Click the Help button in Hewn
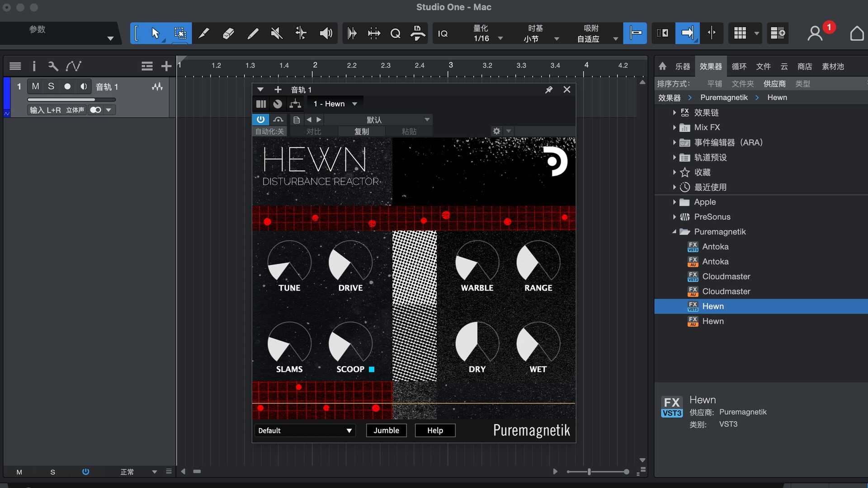Viewport: 868px width, 488px height. click(x=435, y=431)
